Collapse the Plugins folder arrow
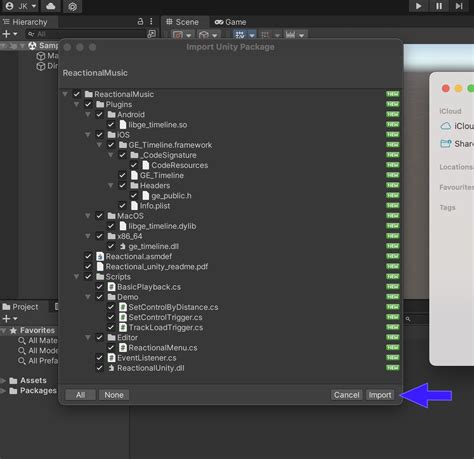This screenshot has width=474, height=459. (77, 104)
